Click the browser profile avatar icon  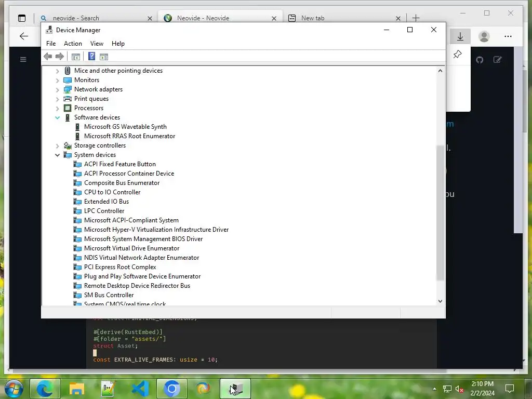[x=484, y=36]
